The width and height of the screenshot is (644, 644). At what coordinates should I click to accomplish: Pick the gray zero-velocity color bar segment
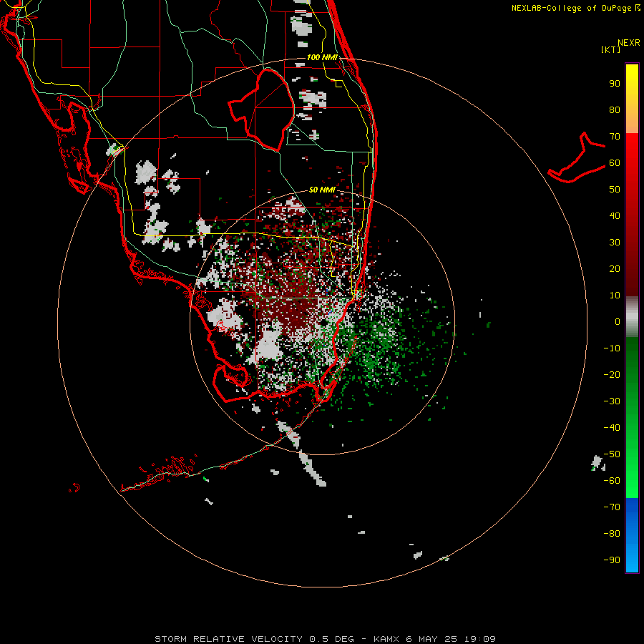click(632, 317)
